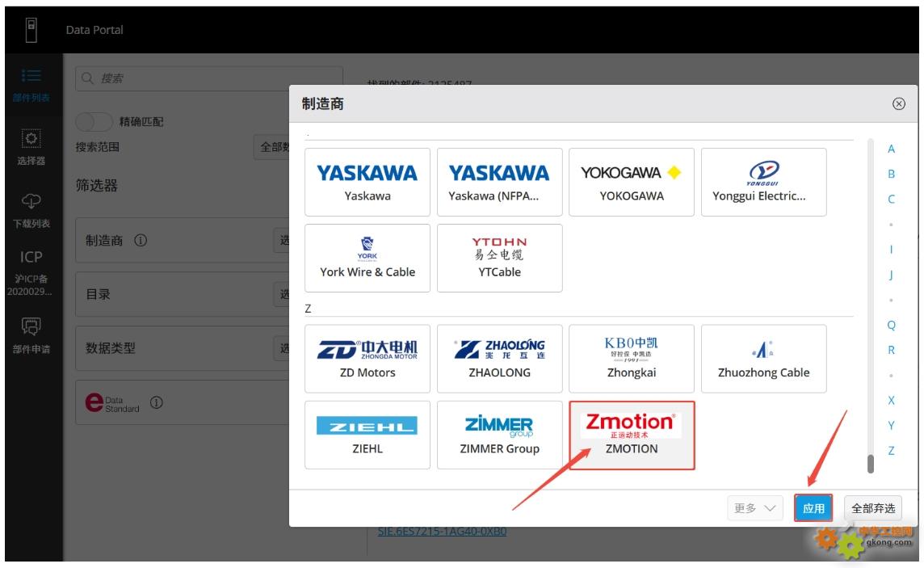Screen dimensions: 924x568
Task: Jump to letter J in the index
Action: [891, 275]
